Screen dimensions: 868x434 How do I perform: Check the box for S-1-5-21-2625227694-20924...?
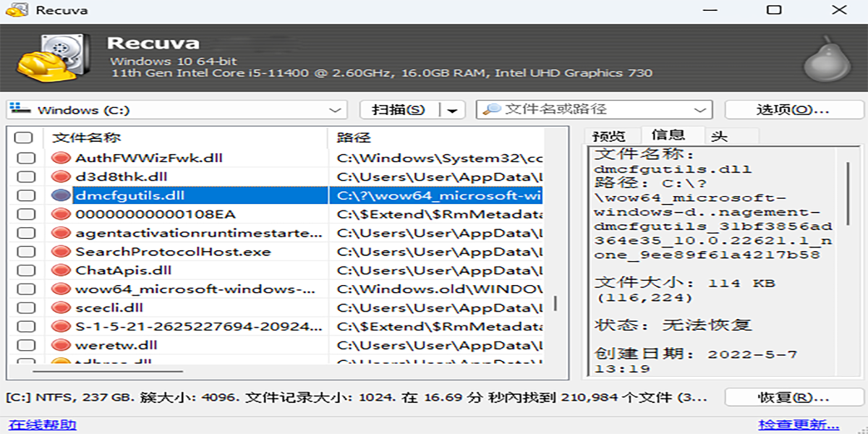tap(26, 327)
